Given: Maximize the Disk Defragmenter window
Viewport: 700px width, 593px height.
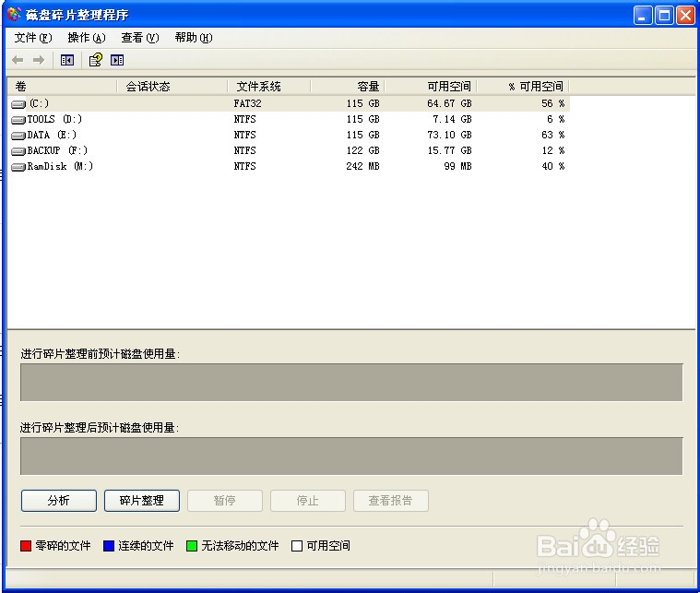Looking at the screenshot, I should click(x=664, y=16).
